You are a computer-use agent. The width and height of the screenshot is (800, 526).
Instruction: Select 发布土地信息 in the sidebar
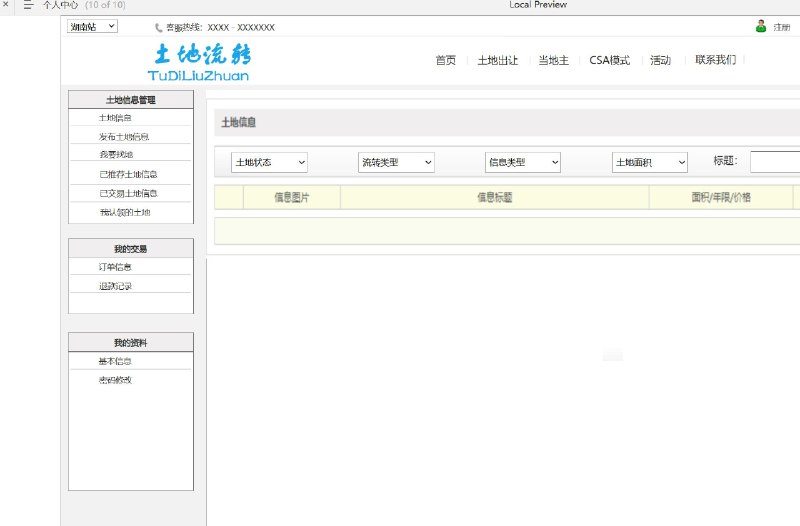(123, 137)
